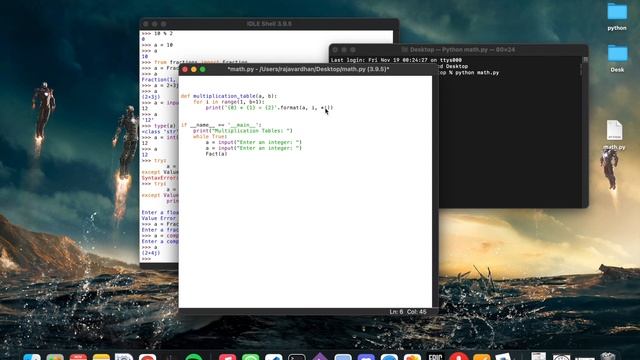Viewport: 640px width, 360px height.
Task: Open Spotify from the dock
Action: click(194, 357)
